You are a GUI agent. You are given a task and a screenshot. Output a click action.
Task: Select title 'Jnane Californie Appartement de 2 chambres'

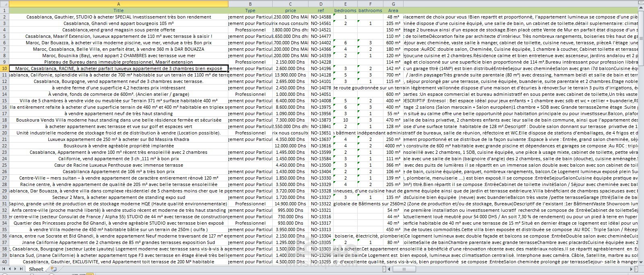pyautogui.click(x=118, y=242)
